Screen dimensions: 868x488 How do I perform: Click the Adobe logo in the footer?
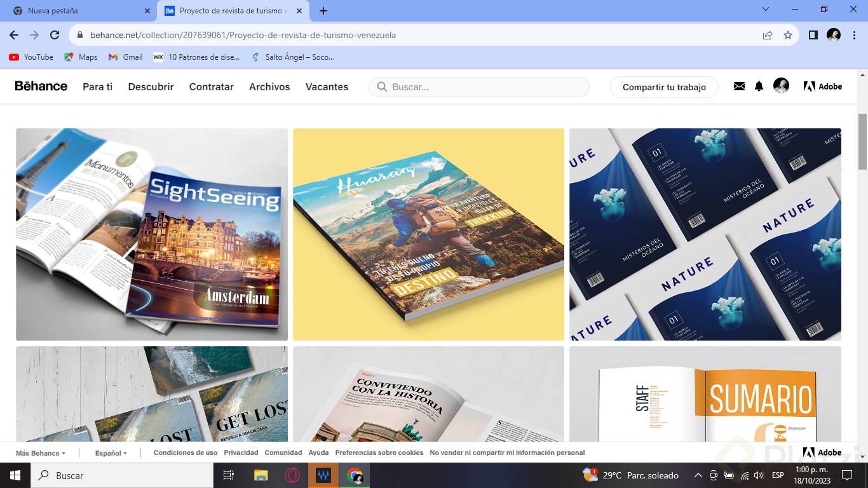(x=823, y=452)
